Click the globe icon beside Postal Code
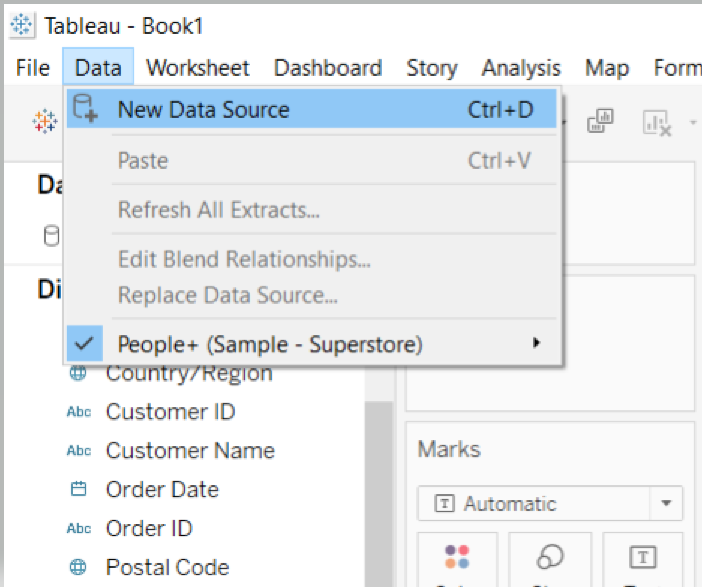The height and width of the screenshot is (587, 702). click(x=78, y=567)
